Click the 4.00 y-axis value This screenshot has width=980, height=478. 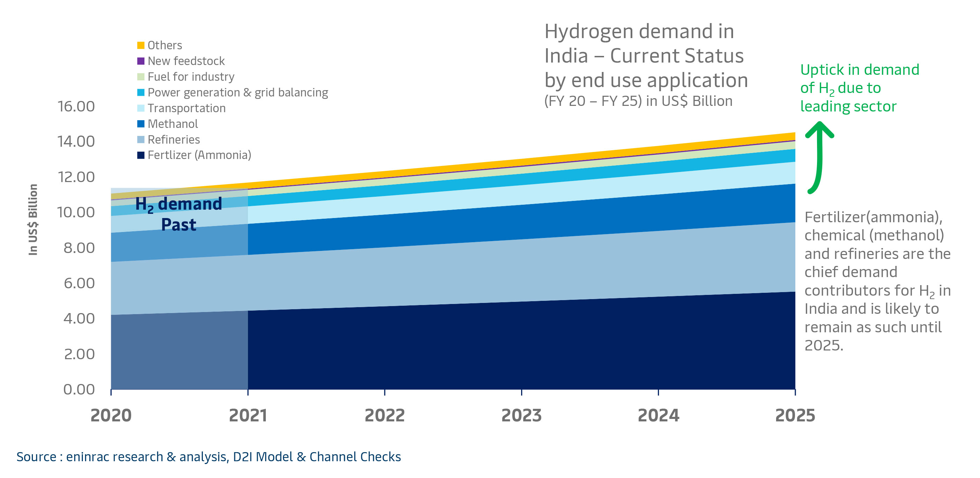click(79, 318)
